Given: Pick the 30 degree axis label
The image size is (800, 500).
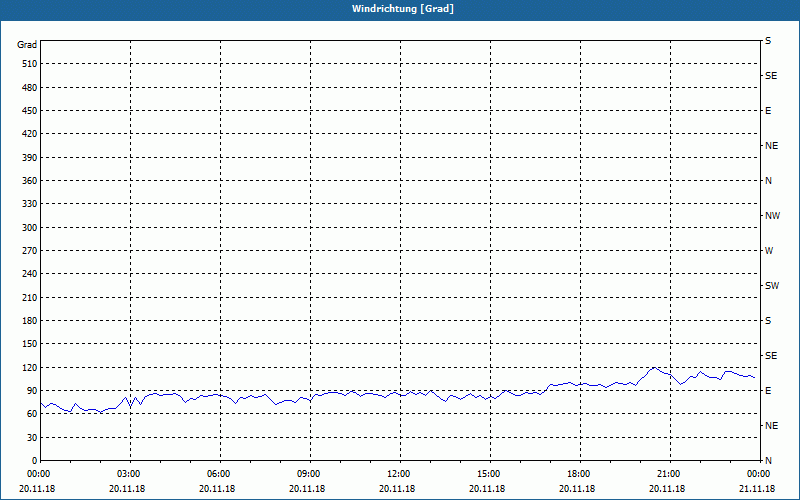Looking at the screenshot, I should (x=32, y=437).
